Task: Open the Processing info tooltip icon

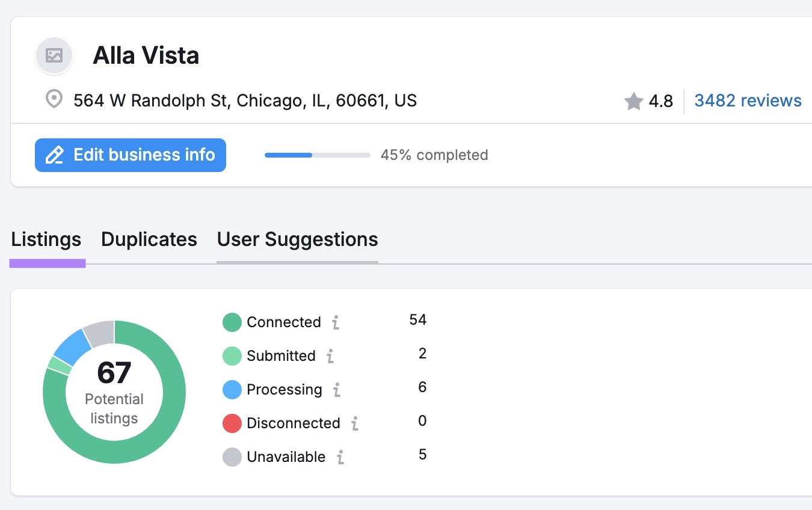Action: (x=337, y=390)
